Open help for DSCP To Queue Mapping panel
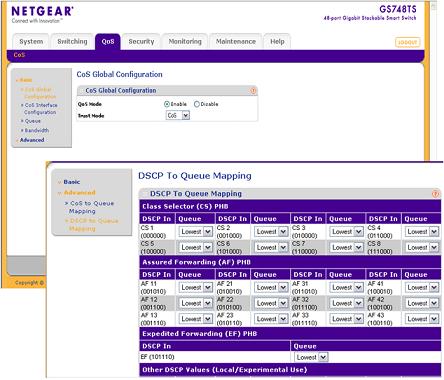The width and height of the screenshot is (444, 380). (435, 194)
